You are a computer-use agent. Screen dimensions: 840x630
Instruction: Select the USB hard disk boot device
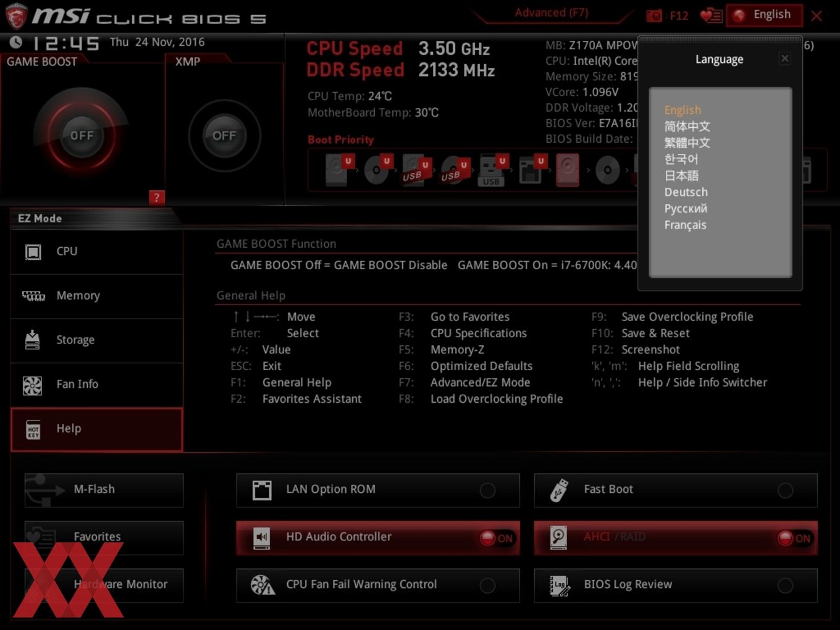(416, 170)
